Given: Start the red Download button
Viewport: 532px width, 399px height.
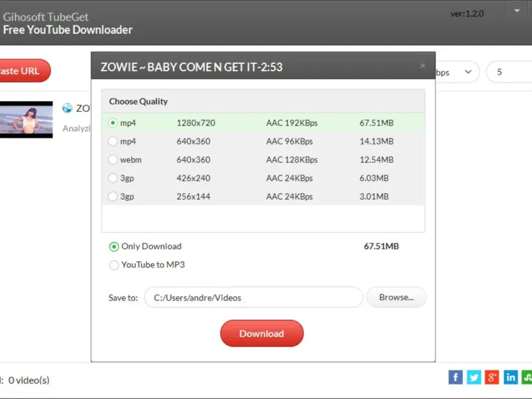Looking at the screenshot, I should click(261, 334).
